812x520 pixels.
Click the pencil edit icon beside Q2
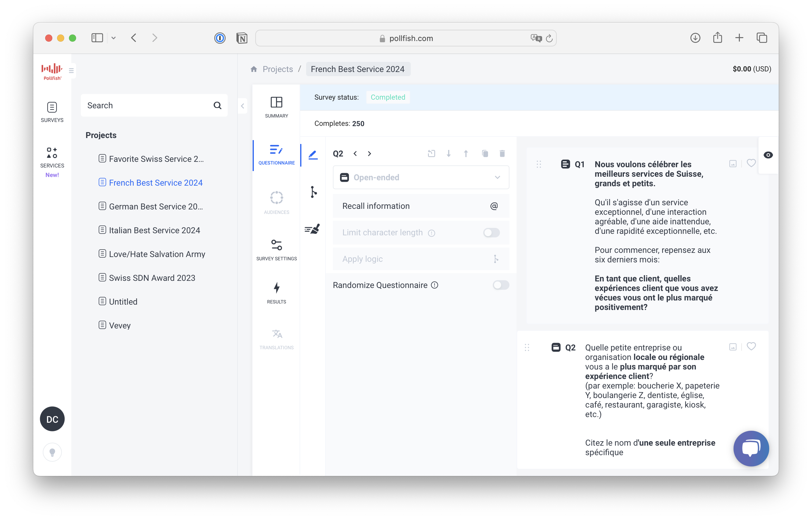pos(313,155)
